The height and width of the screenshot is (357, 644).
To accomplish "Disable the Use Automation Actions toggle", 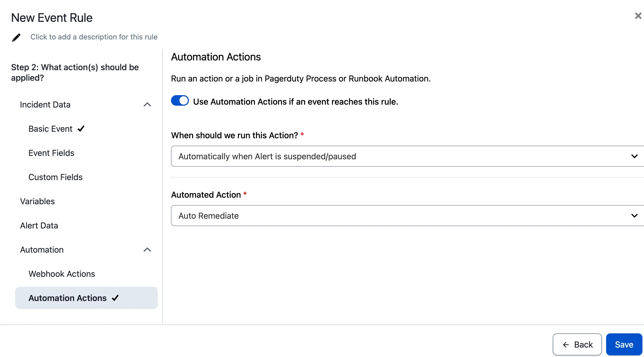I will tap(180, 101).
